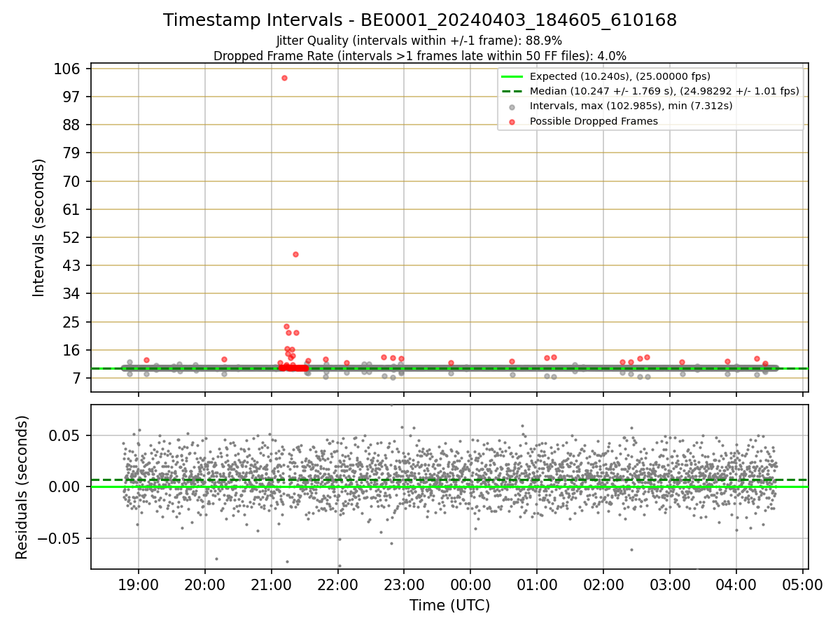Image resolution: width=840 pixels, height=630 pixels.
Task: Click the red dropped-frame point near 46 seconds
Action: (x=295, y=254)
